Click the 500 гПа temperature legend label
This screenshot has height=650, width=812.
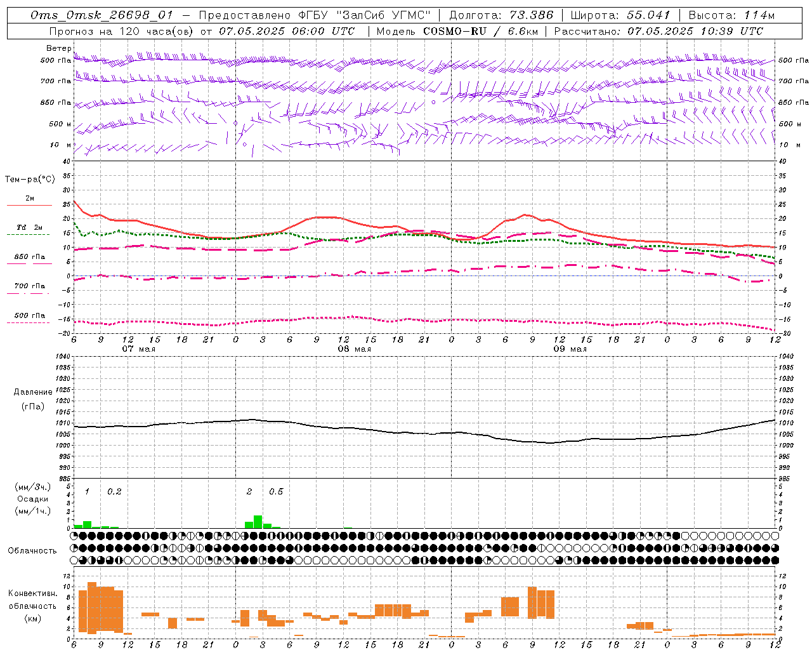tap(30, 315)
